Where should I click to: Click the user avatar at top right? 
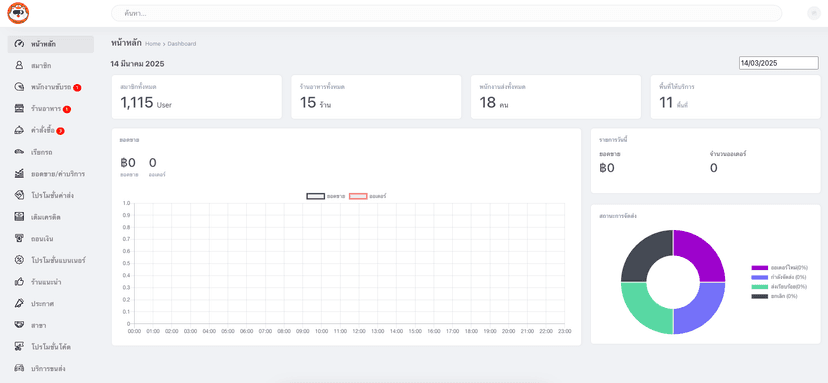coord(814,14)
